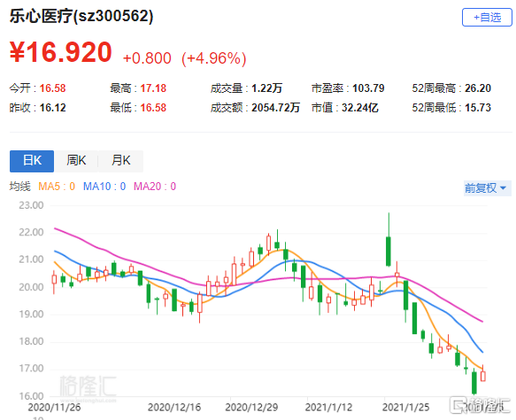Select the 日K daily chart tab

coord(32,161)
